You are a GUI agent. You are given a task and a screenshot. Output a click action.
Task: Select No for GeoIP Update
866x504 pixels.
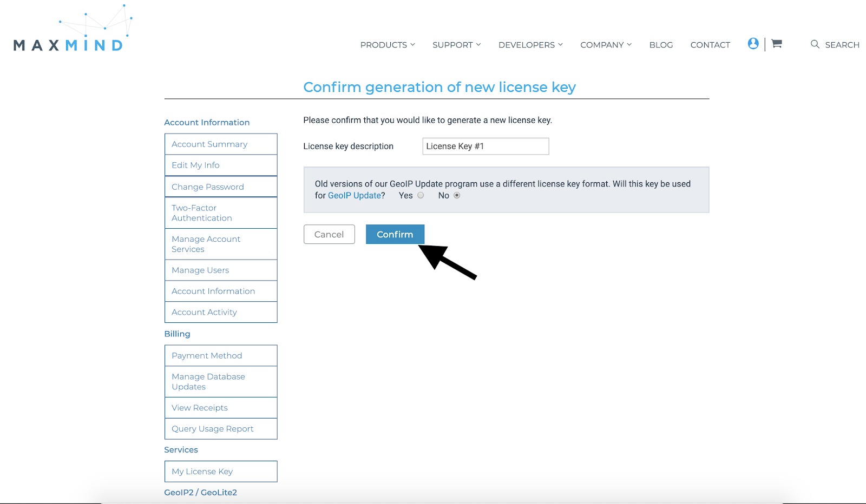tap(457, 196)
